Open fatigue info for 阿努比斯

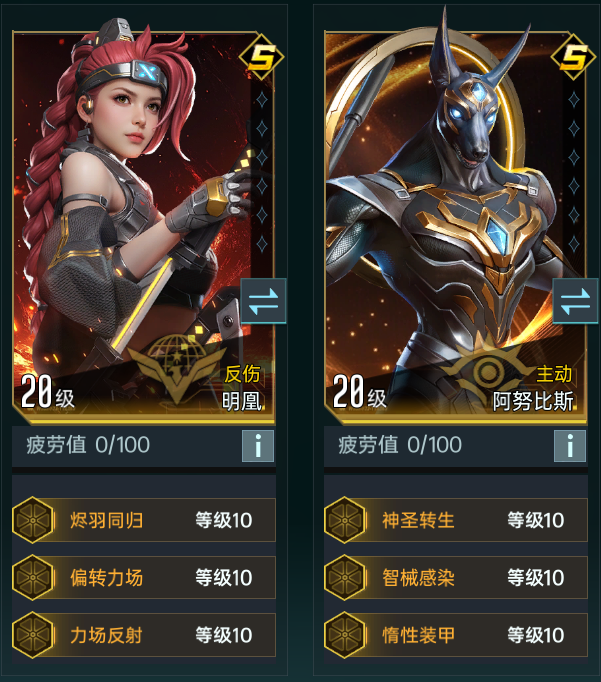[570, 446]
